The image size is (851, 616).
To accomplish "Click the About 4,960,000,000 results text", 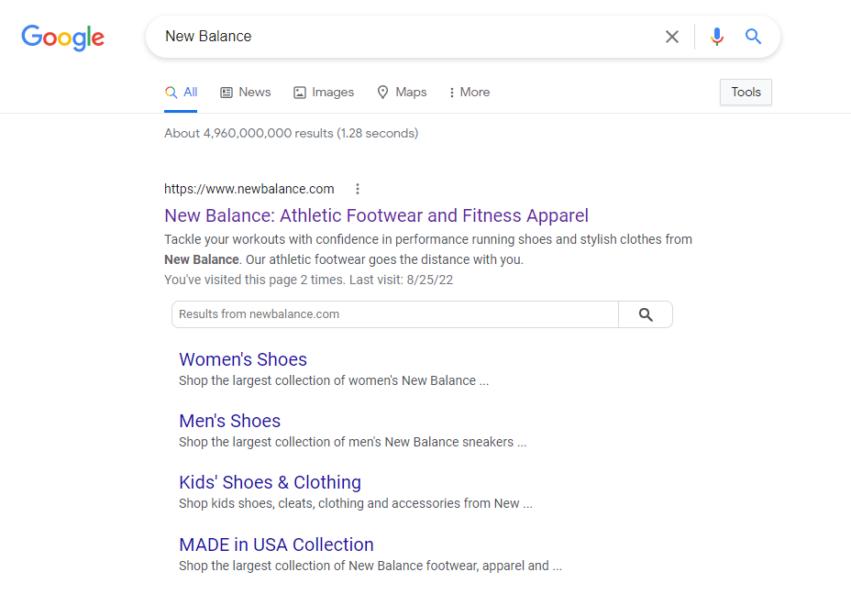I will coord(292,133).
